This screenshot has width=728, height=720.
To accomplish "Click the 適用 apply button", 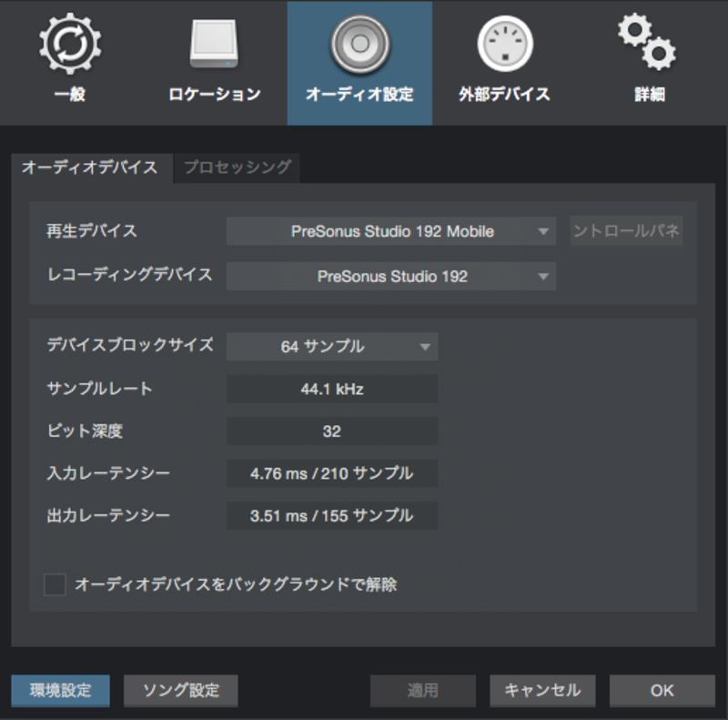I will coord(423,691).
